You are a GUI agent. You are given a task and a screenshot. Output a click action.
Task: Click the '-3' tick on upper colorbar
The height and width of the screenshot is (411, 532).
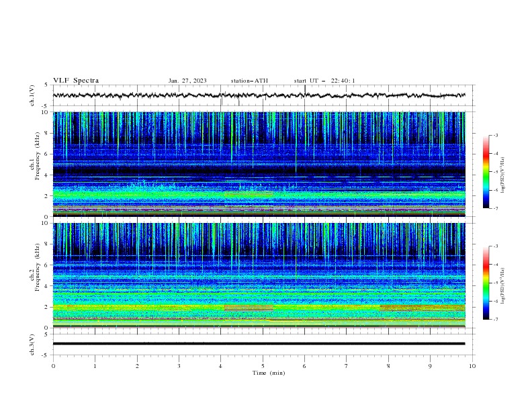tap(495, 135)
